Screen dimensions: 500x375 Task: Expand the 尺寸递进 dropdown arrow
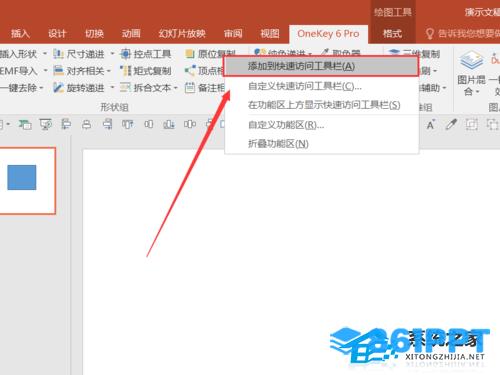pos(112,54)
